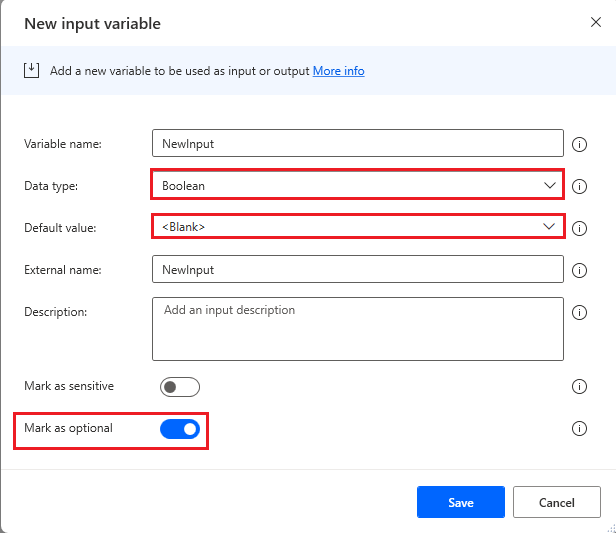Click the Variable name text field
The width and height of the screenshot is (616, 533).
pyautogui.click(x=358, y=143)
